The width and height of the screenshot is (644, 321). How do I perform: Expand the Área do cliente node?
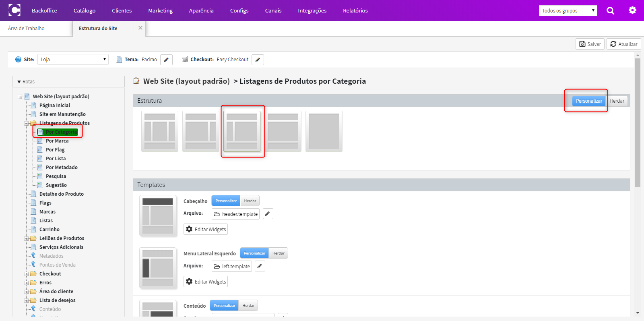click(26, 292)
